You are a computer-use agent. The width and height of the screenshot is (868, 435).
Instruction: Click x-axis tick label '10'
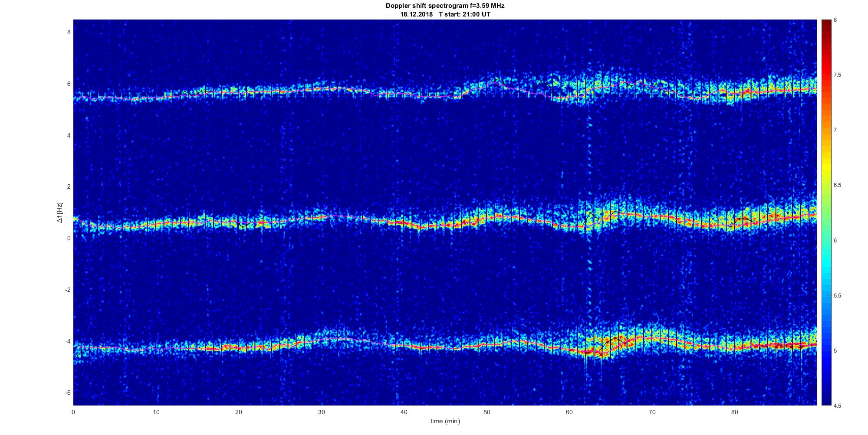tap(156, 412)
